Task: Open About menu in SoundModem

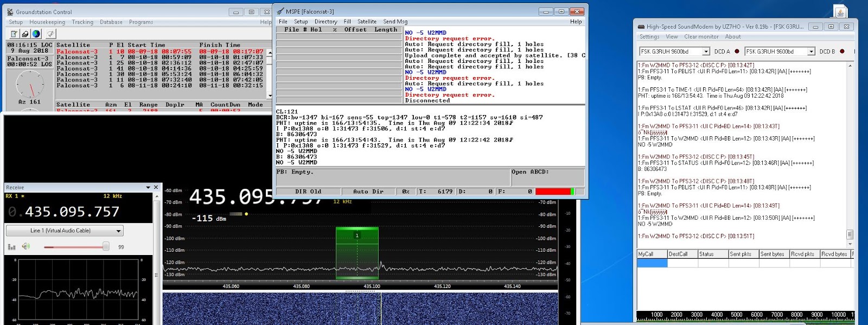Action: [733, 37]
